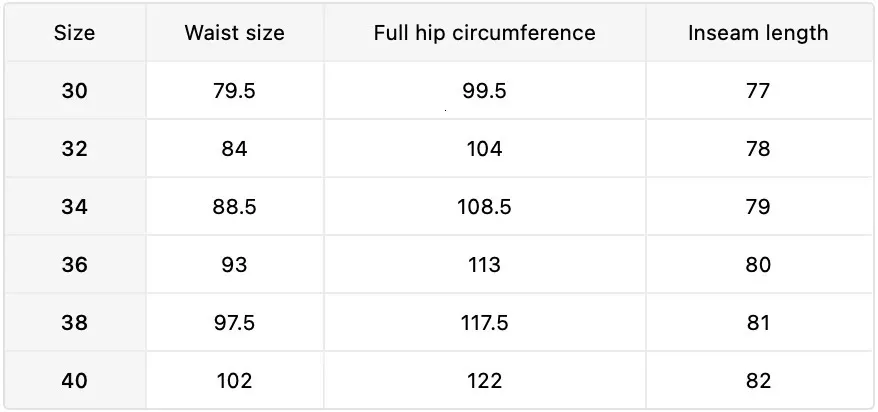Select the size 32 row label
The width and height of the screenshot is (878, 412).
click(74, 149)
